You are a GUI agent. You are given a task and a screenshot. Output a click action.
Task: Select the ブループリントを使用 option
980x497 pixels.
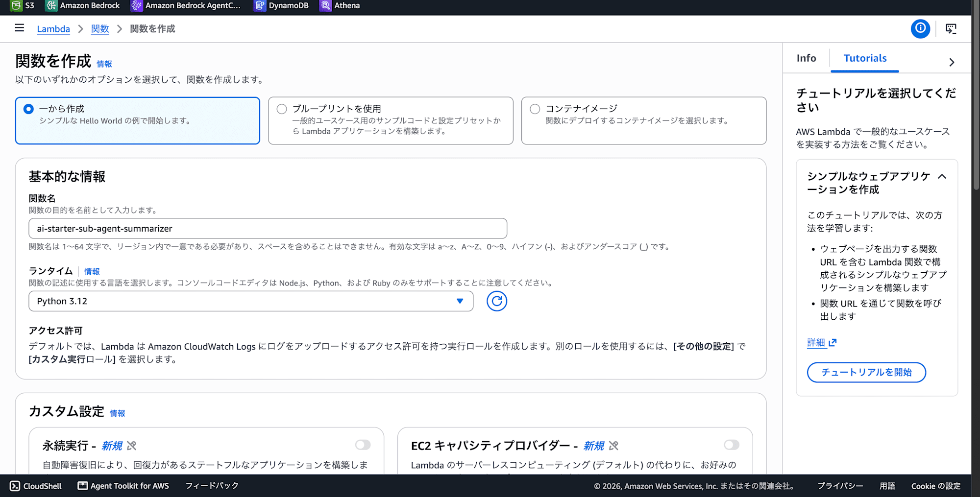391,120
